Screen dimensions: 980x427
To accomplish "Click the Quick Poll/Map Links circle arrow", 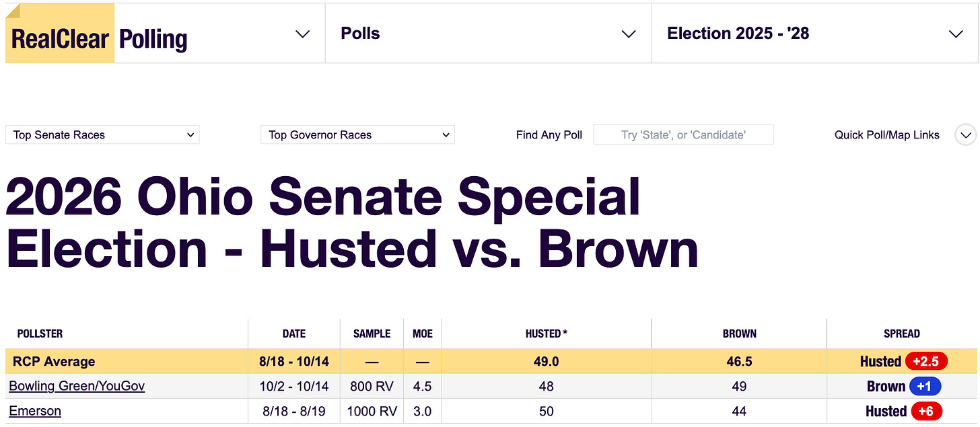I will 965,135.
